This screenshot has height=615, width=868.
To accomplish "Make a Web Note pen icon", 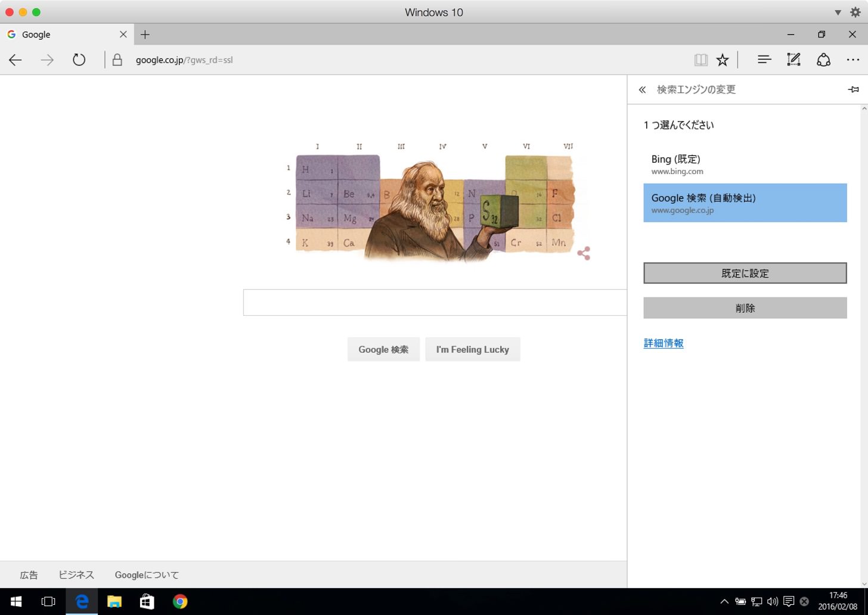I will point(793,59).
